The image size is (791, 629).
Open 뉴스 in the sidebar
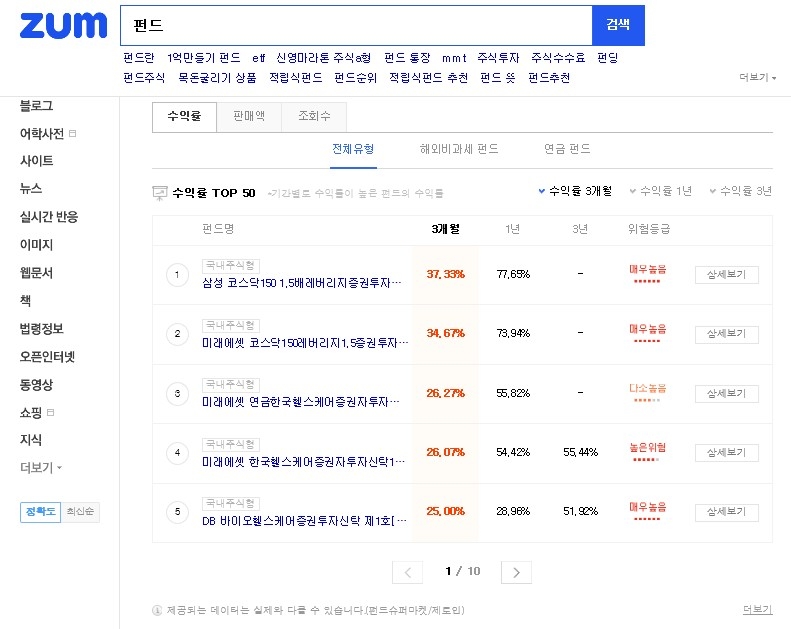(31, 189)
